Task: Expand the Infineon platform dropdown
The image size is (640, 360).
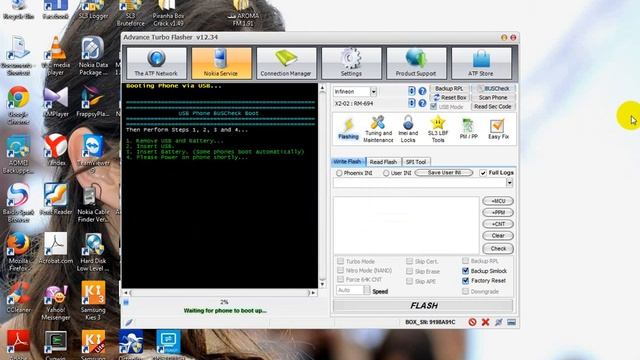Action: [373, 91]
